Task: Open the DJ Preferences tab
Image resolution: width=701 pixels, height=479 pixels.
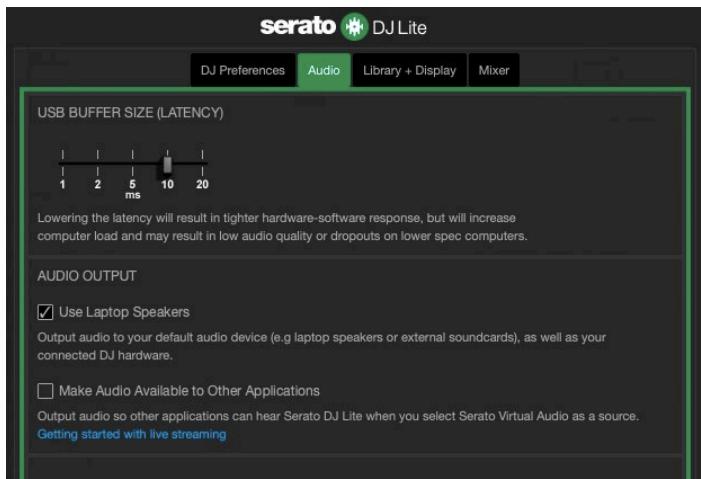Action: 243,70
